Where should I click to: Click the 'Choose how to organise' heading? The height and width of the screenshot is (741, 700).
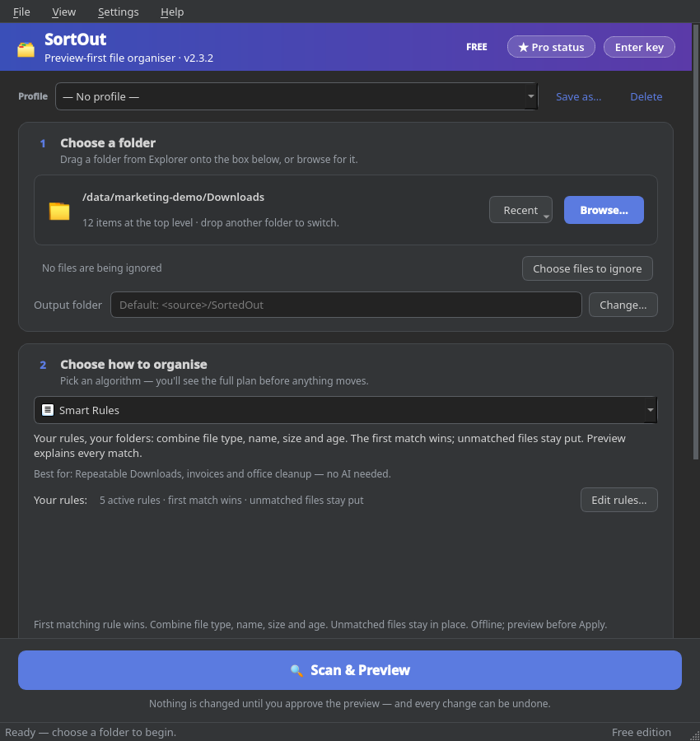click(x=133, y=365)
